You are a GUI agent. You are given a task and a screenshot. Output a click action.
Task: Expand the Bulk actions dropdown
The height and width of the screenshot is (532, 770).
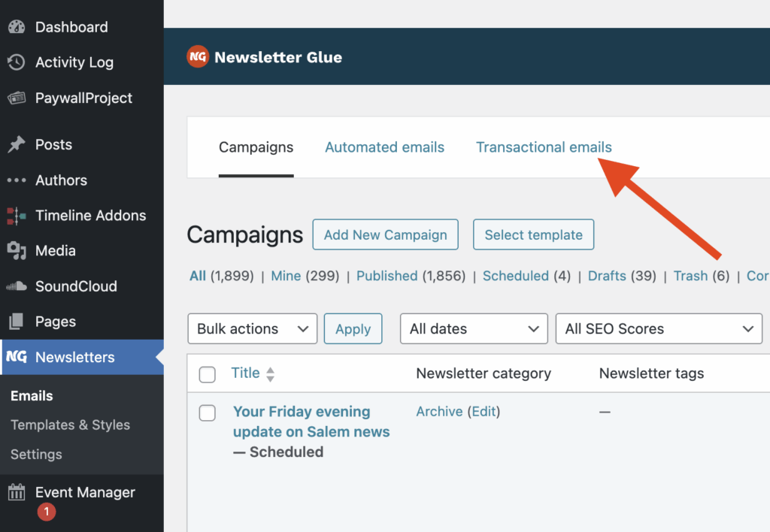pyautogui.click(x=252, y=329)
